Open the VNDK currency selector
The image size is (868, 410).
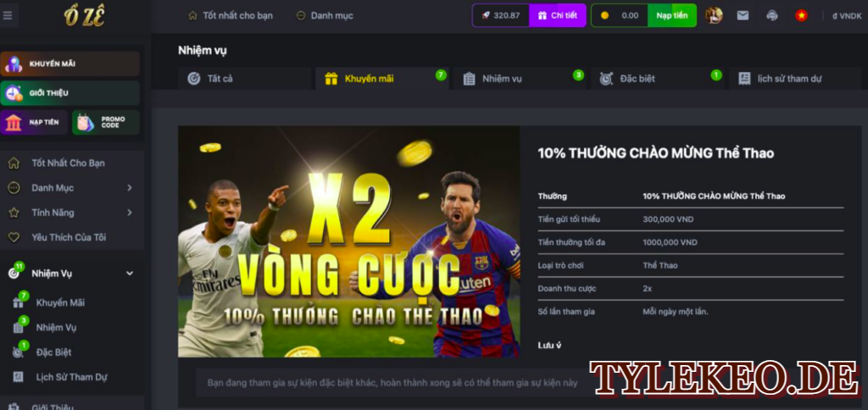pyautogui.click(x=847, y=16)
